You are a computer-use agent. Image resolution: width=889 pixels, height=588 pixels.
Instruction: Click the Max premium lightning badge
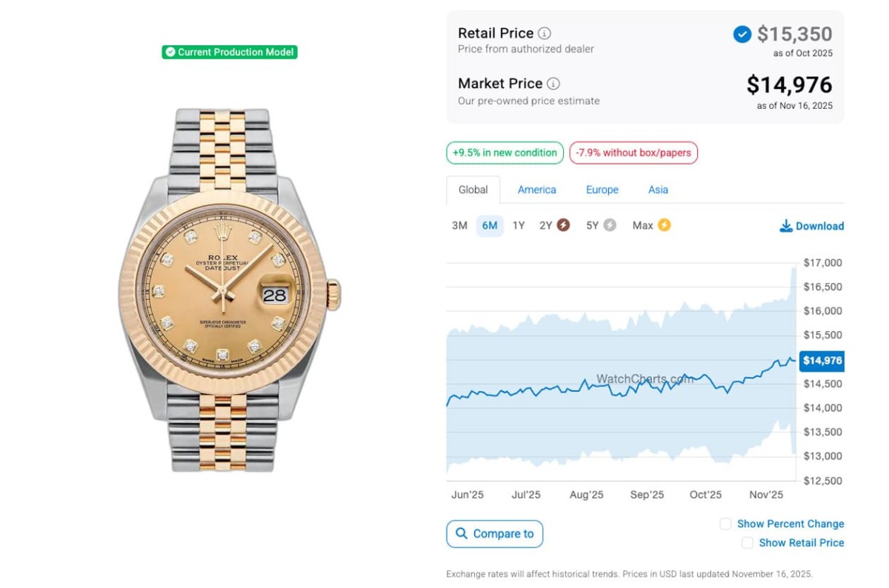point(664,225)
